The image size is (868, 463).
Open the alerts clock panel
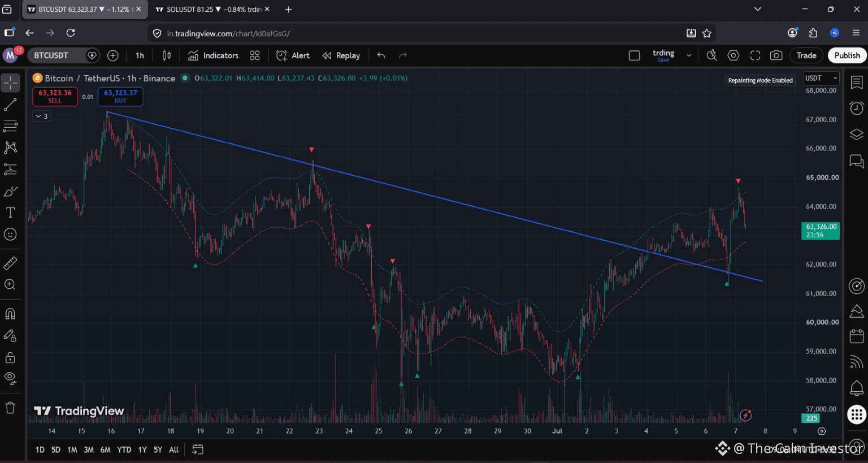857,108
